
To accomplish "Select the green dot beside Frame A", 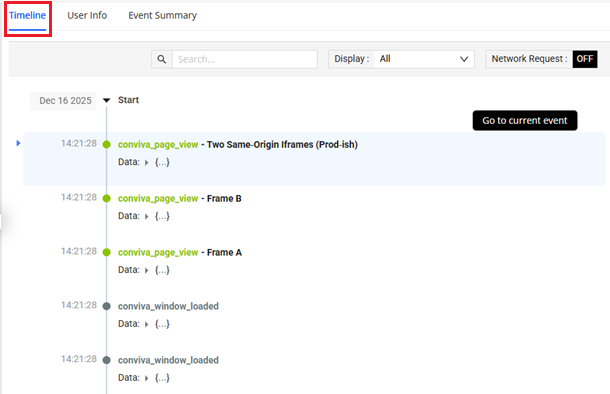I will pyautogui.click(x=107, y=252).
